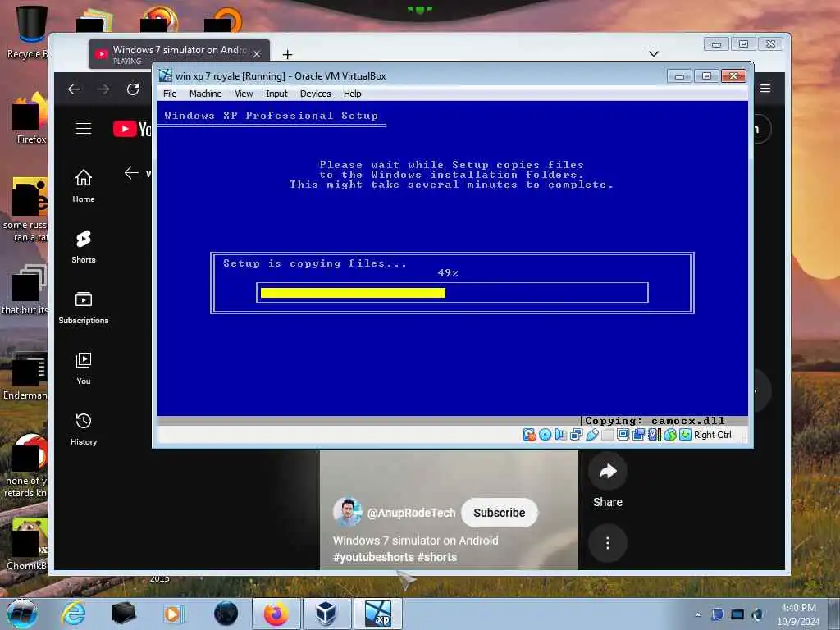The image size is (840, 630).
Task: Click the 'Setup is copying files...' label
Action: tap(315, 263)
